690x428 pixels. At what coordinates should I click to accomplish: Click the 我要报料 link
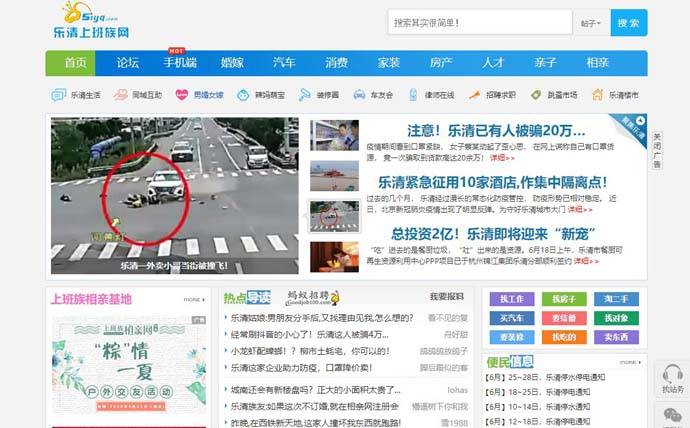tap(447, 297)
